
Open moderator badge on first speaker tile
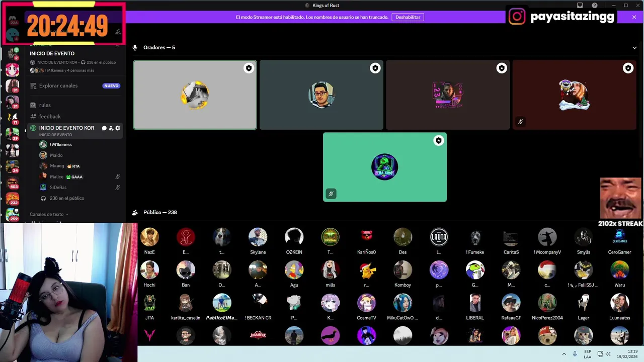(x=249, y=68)
